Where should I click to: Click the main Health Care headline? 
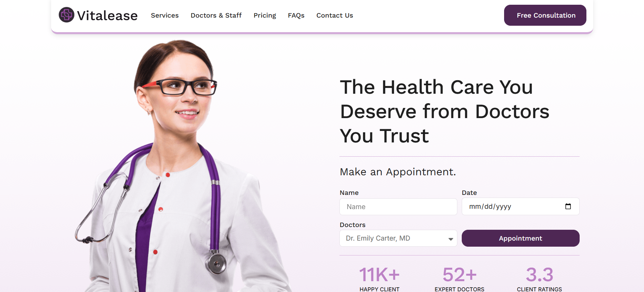point(444,112)
